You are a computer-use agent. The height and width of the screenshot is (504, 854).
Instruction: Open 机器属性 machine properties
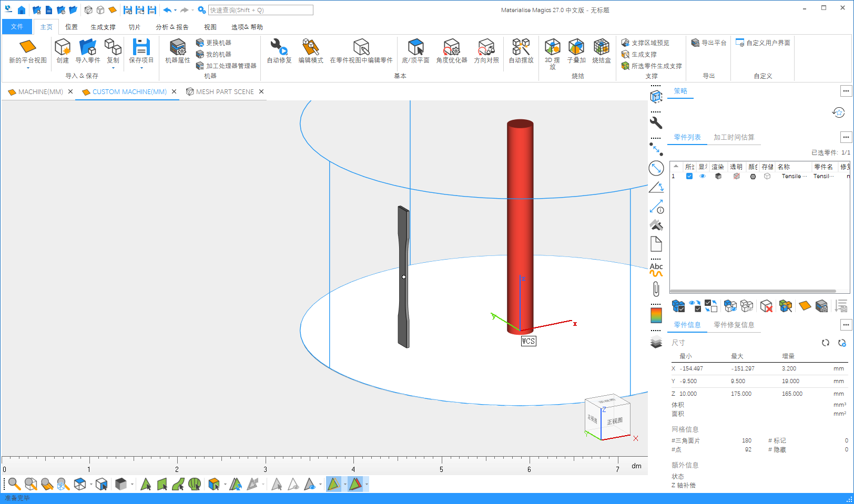(x=177, y=47)
